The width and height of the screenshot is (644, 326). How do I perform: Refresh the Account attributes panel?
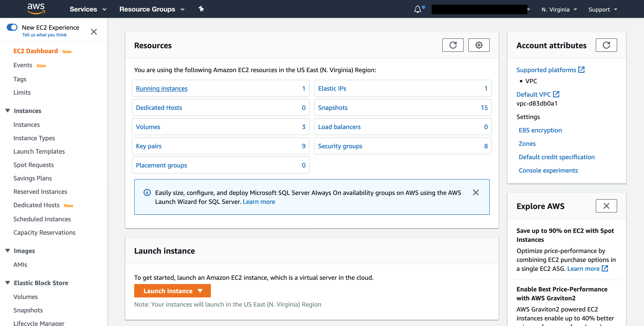(606, 45)
